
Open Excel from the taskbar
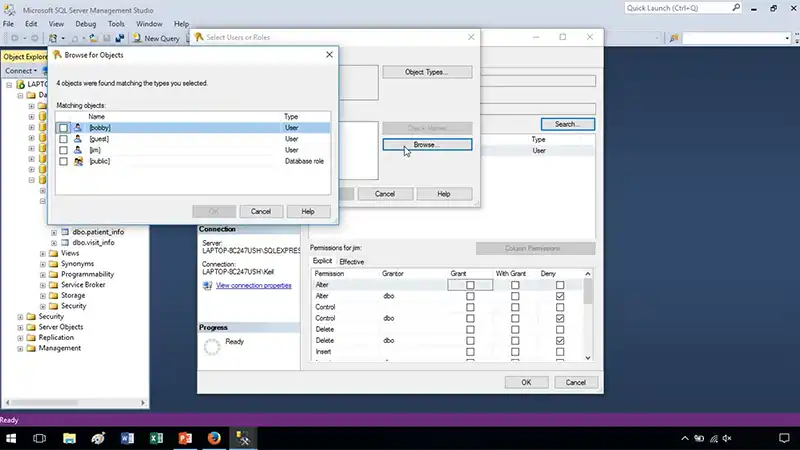tap(156, 438)
